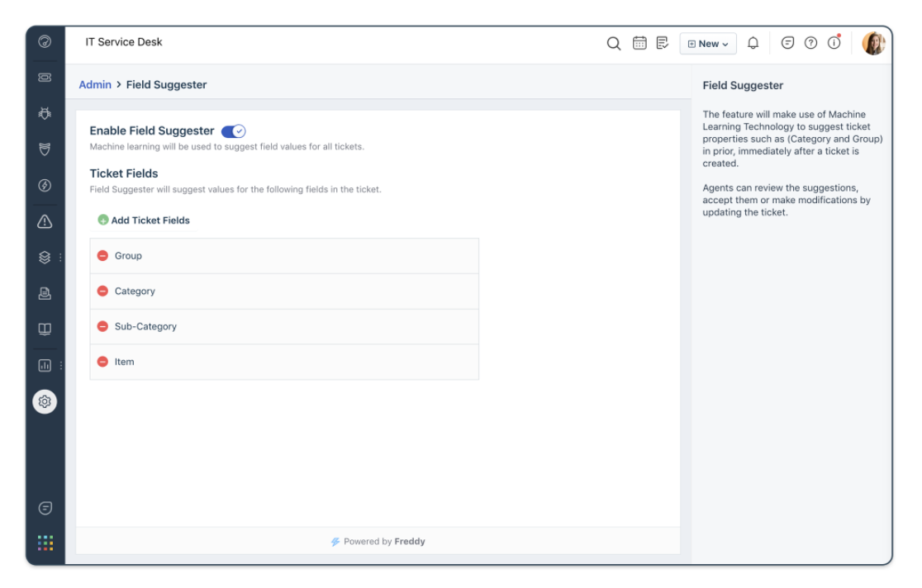Go to Admin breadcrumb link
This screenshot has width=922, height=588.
pyautogui.click(x=95, y=85)
